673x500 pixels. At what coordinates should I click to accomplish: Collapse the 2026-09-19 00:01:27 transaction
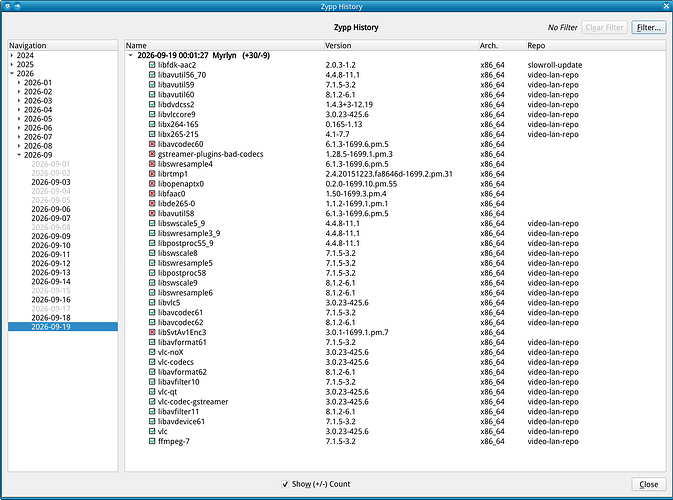[x=131, y=55]
